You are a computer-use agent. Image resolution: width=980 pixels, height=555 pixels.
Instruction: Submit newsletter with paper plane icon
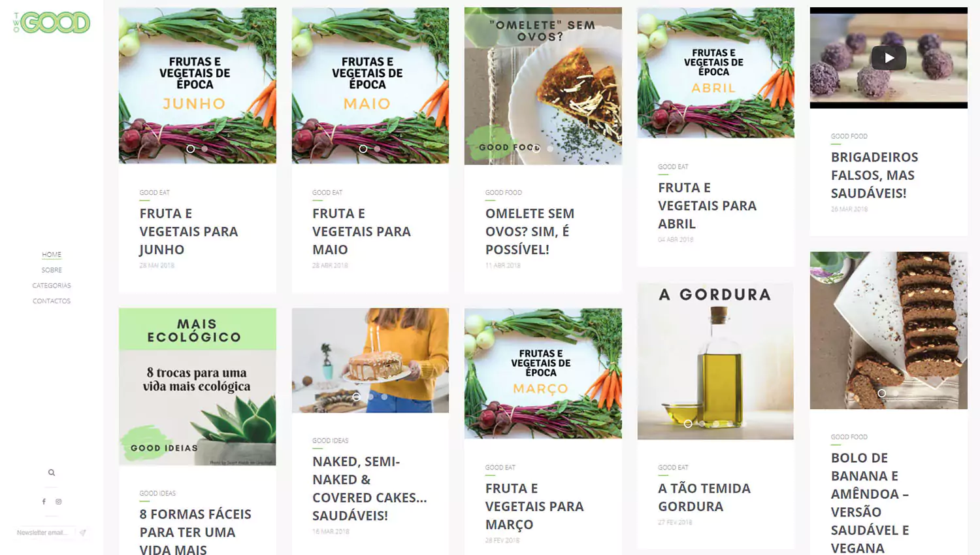83,533
